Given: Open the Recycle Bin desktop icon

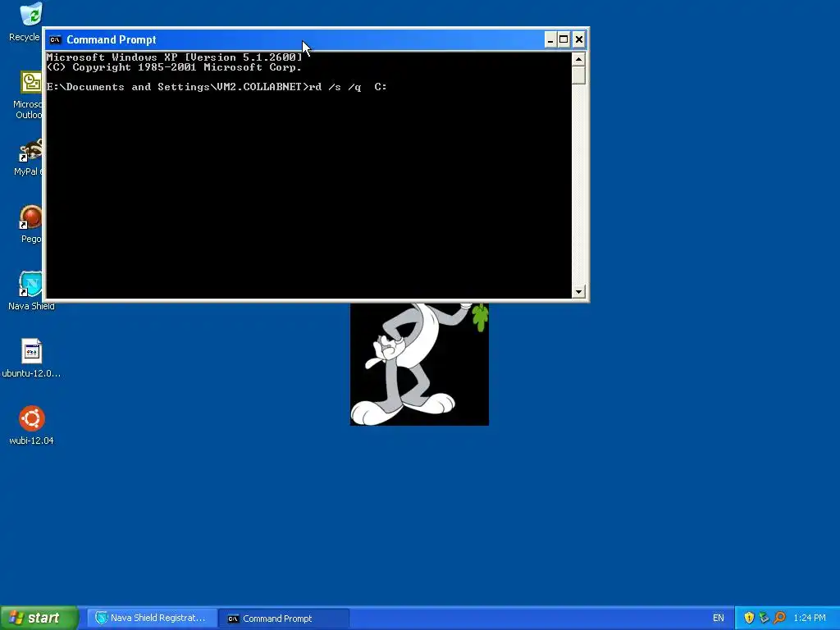Looking at the screenshot, I should click(x=31, y=15).
